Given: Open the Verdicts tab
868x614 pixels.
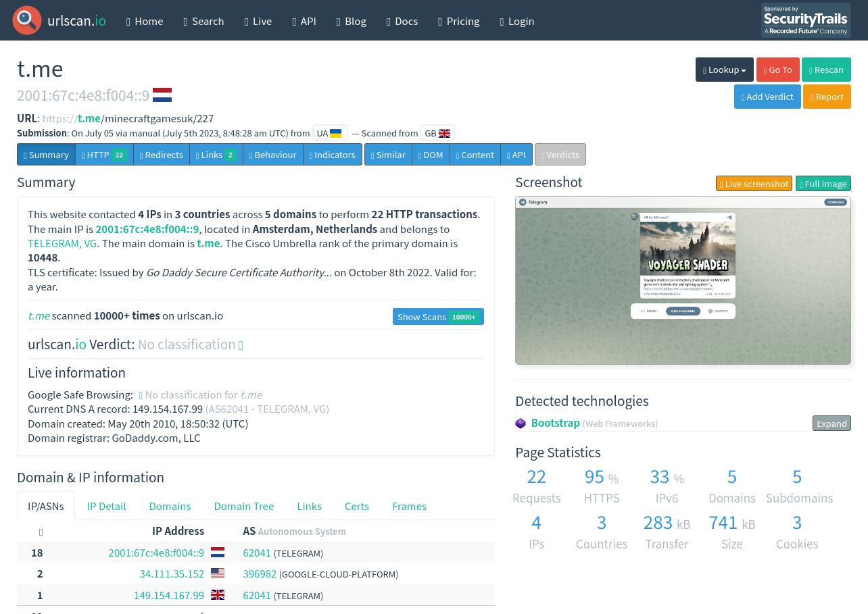Looking at the screenshot, I should [x=560, y=155].
